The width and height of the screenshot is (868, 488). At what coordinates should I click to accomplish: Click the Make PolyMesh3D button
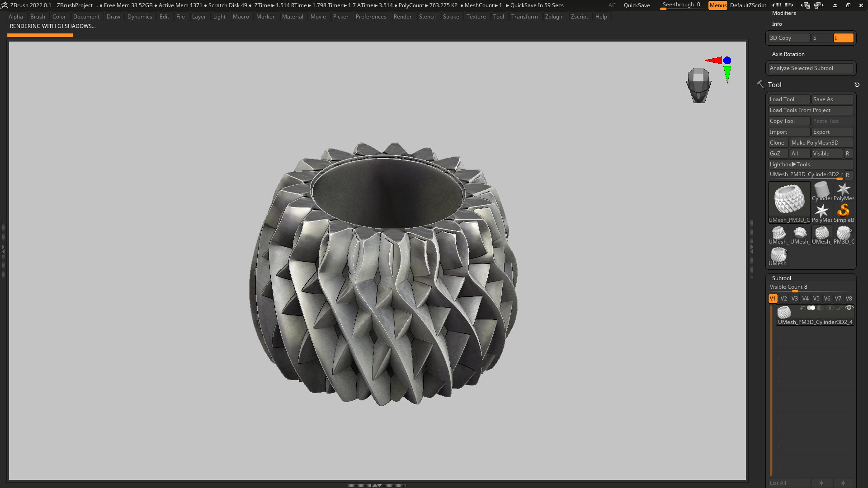coord(822,143)
